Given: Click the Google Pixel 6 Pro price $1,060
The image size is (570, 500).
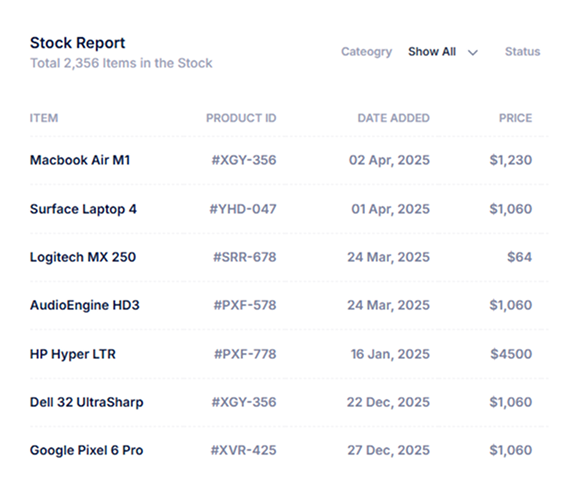Looking at the screenshot, I should [511, 450].
